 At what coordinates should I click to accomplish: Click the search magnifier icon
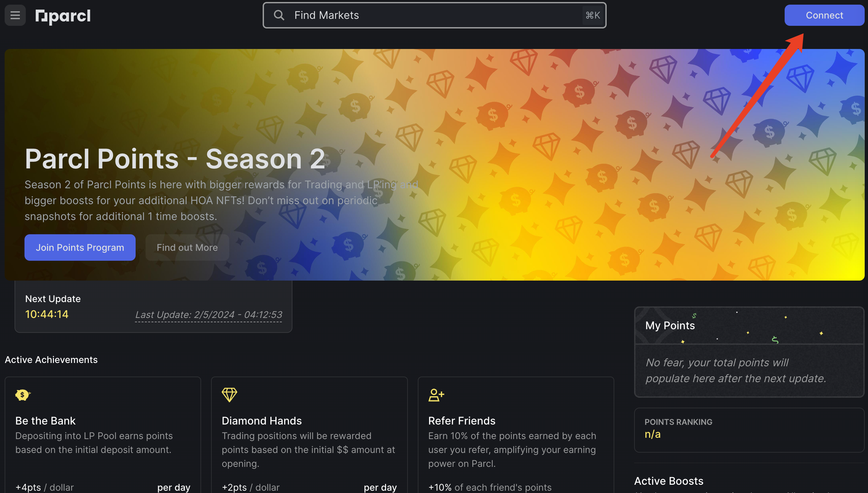tap(279, 15)
